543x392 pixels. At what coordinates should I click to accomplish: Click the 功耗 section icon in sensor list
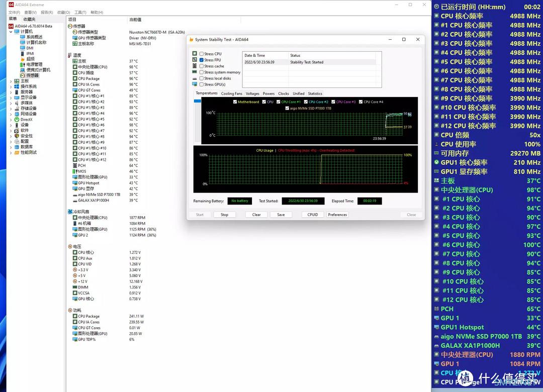(x=70, y=310)
